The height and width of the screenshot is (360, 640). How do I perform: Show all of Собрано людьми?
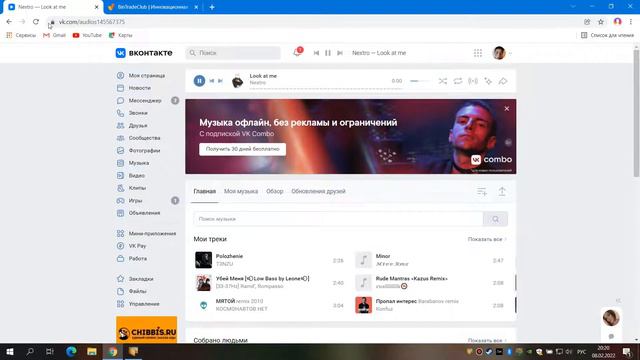tap(487, 340)
